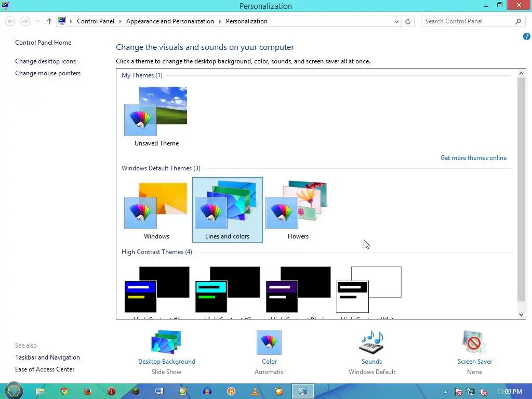Open the address bar history dropdown
Screen dimensions: 532x399
[396, 21]
